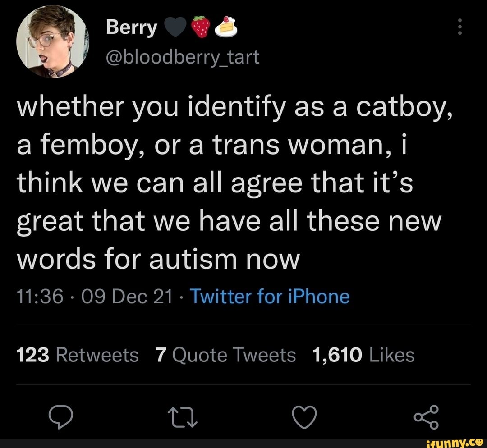Click Berry's profile picture

(x=51, y=43)
